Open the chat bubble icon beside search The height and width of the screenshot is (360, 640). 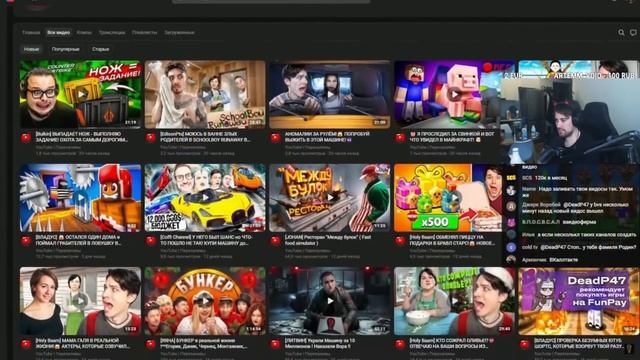(x=633, y=33)
